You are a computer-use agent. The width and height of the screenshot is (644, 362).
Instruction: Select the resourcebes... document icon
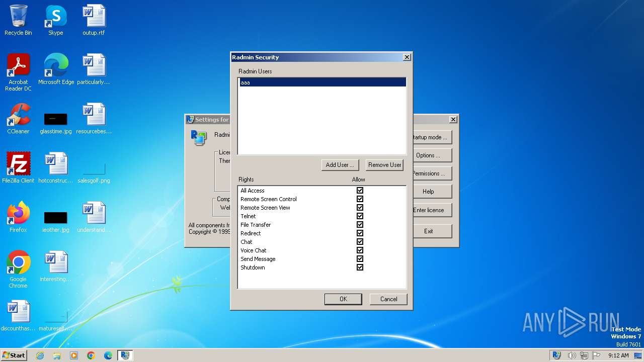[94, 119]
